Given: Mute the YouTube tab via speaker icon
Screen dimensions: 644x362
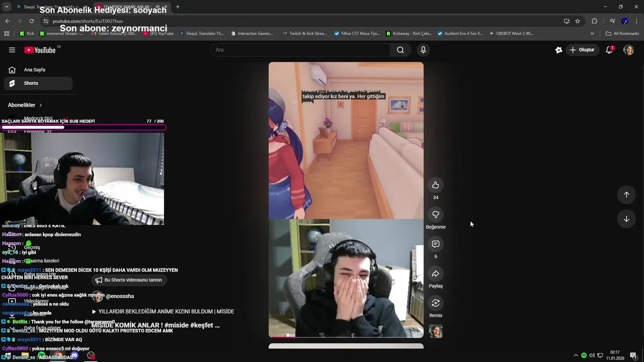Looking at the screenshot, I should (x=158, y=7).
